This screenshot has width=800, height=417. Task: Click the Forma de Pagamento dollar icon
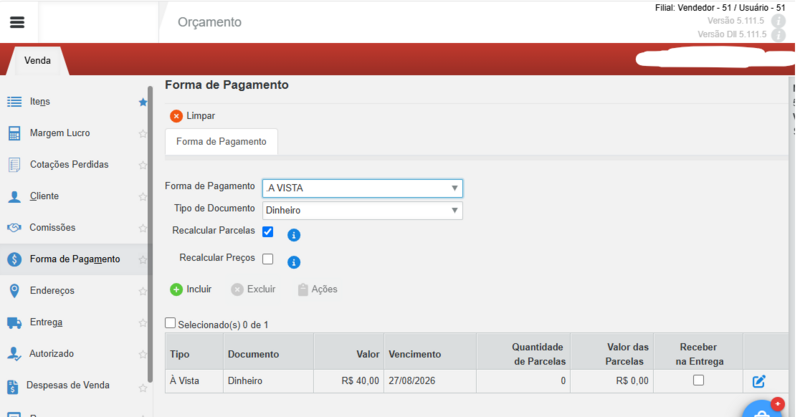(x=14, y=259)
